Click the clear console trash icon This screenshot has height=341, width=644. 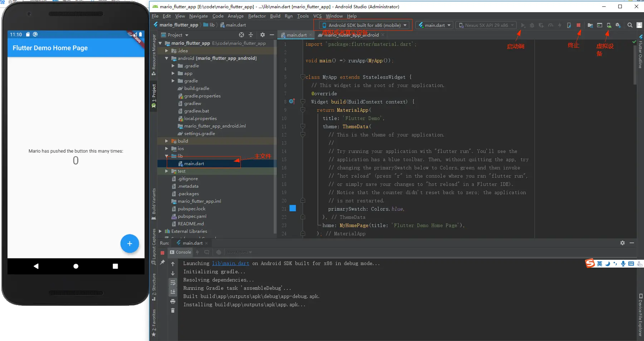click(x=173, y=311)
